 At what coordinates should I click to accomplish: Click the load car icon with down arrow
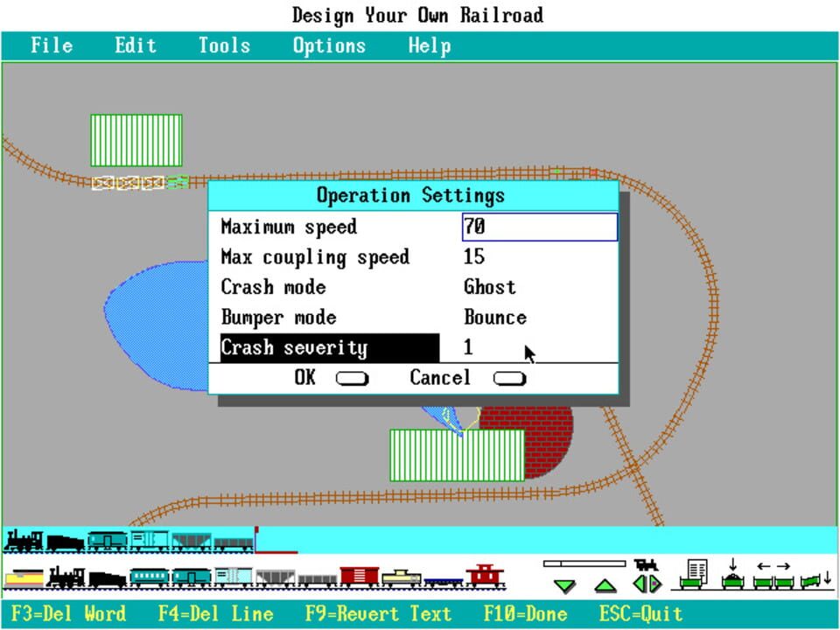tap(731, 573)
